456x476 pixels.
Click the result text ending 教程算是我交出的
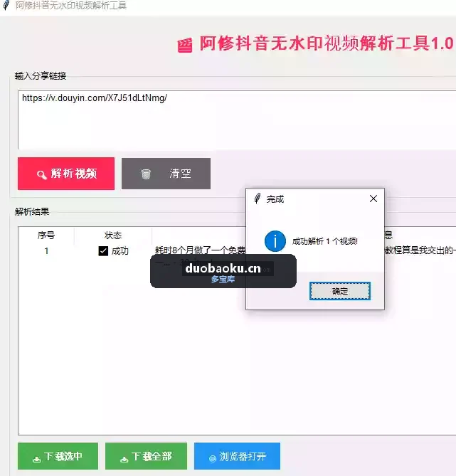coord(420,250)
